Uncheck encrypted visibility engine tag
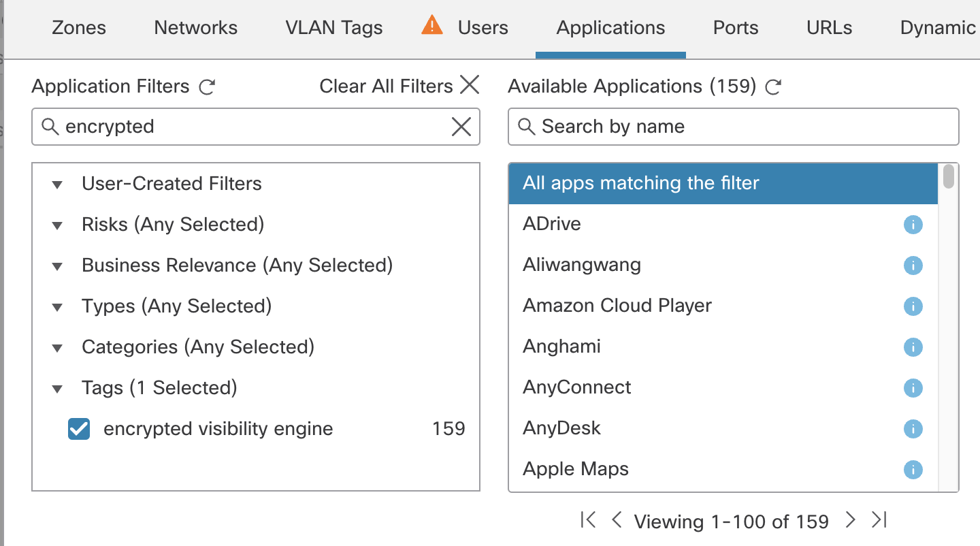This screenshot has height=546, width=980. tap(79, 429)
